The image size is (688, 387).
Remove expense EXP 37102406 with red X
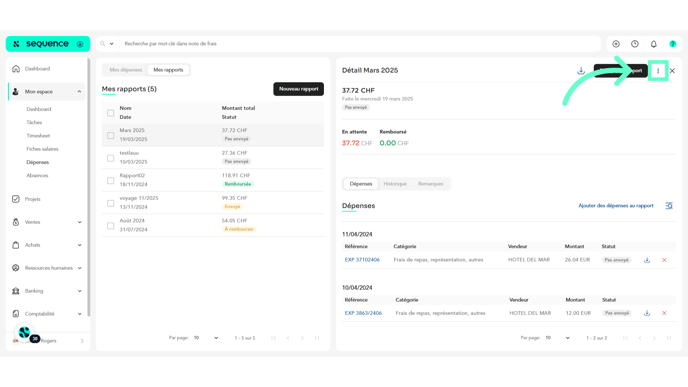pos(664,260)
